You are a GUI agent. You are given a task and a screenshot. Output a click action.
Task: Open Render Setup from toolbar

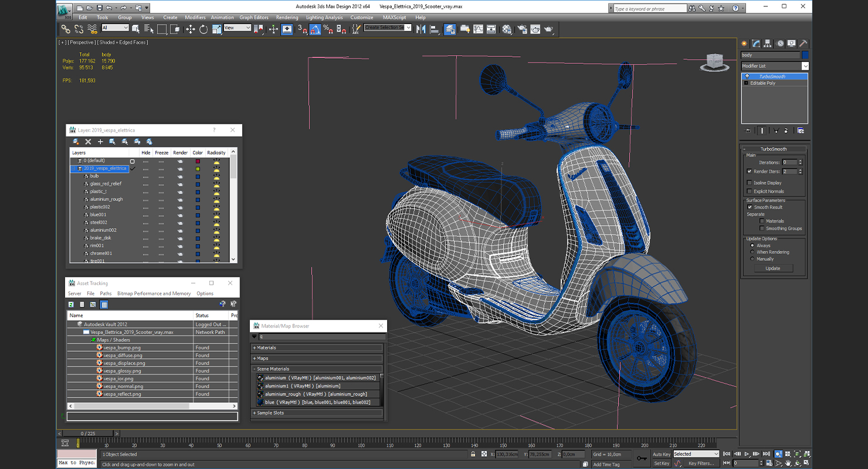click(x=521, y=29)
